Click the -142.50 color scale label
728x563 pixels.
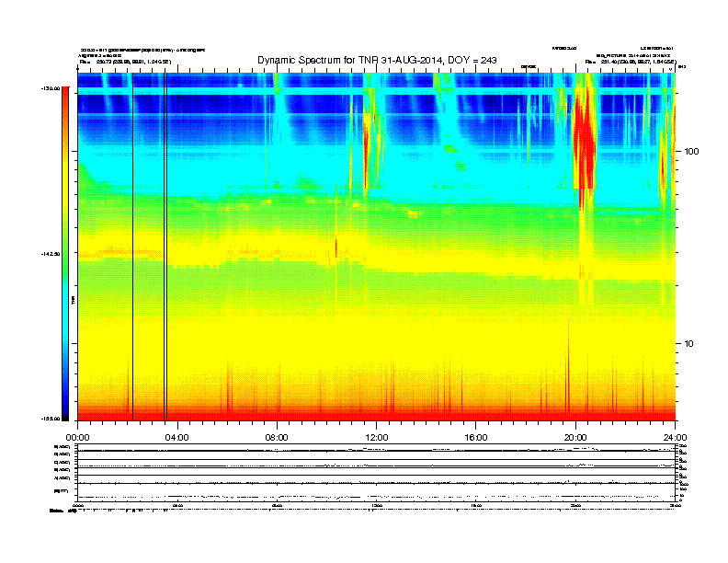(x=51, y=254)
